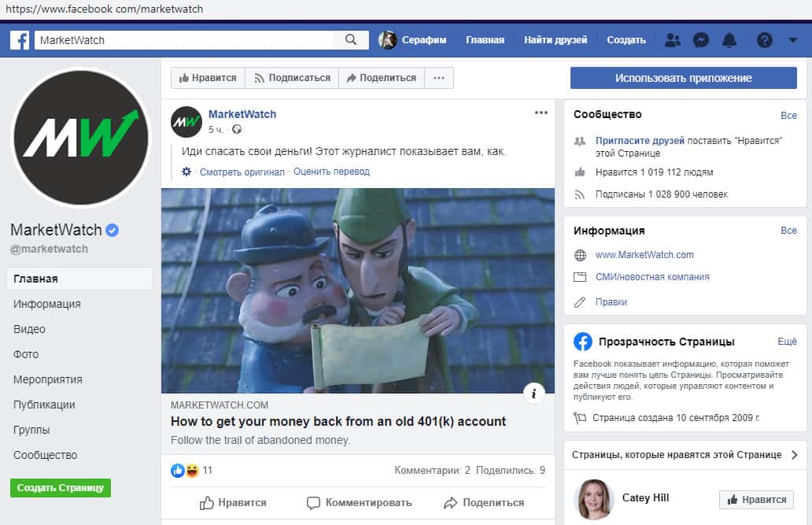The height and width of the screenshot is (525, 812).
Task: Click the Серафим profile avatar
Action: (x=387, y=40)
